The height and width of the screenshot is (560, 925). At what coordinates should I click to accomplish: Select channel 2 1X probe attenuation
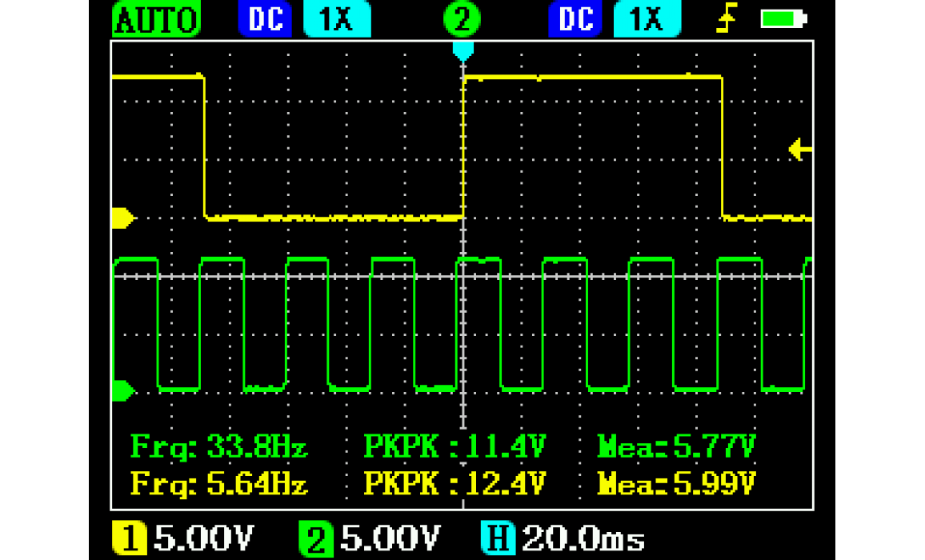[647, 19]
